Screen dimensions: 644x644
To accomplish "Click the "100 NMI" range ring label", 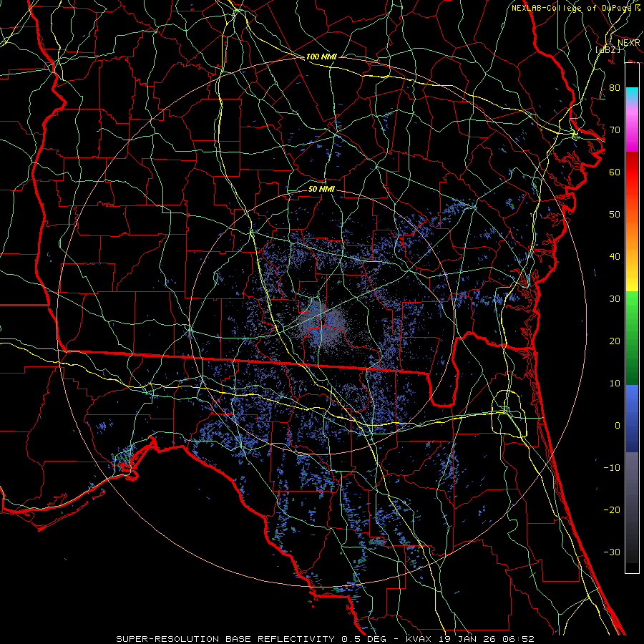I will point(321,57).
